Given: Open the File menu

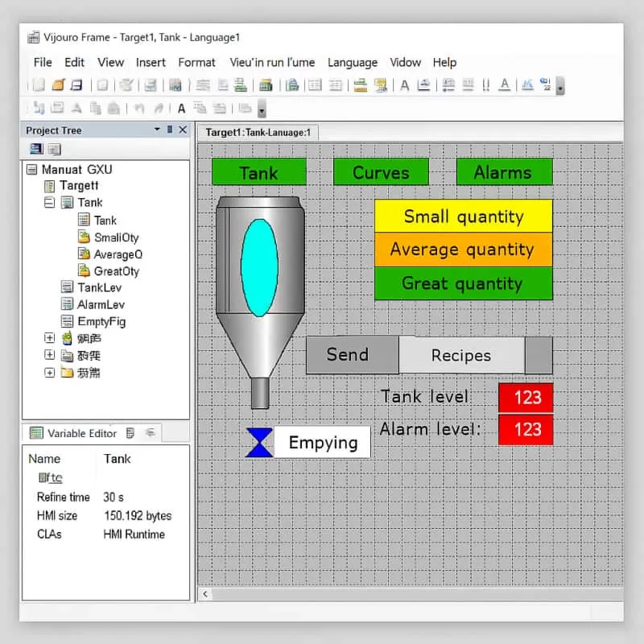Looking at the screenshot, I should pyautogui.click(x=43, y=63).
